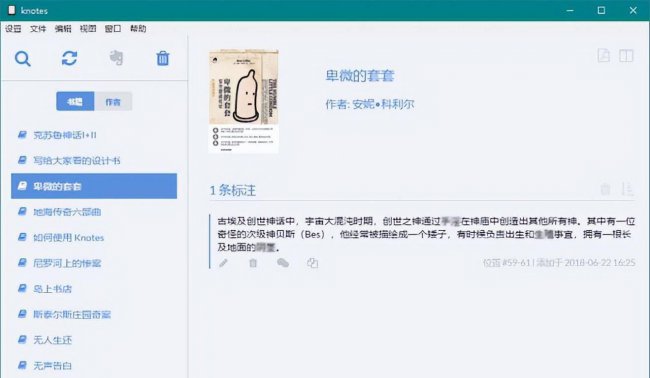This screenshot has height=378, width=650.
Task: Click the copy icon under the note
Action: (313, 263)
